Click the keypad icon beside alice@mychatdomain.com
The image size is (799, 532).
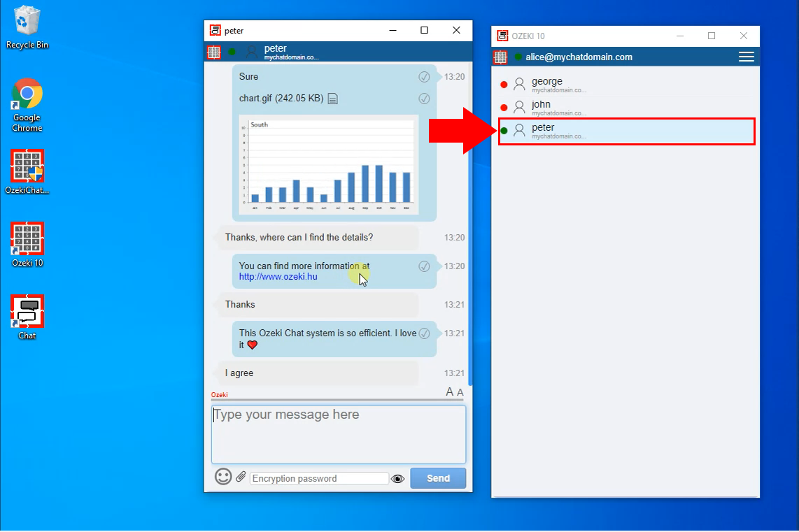coord(500,57)
